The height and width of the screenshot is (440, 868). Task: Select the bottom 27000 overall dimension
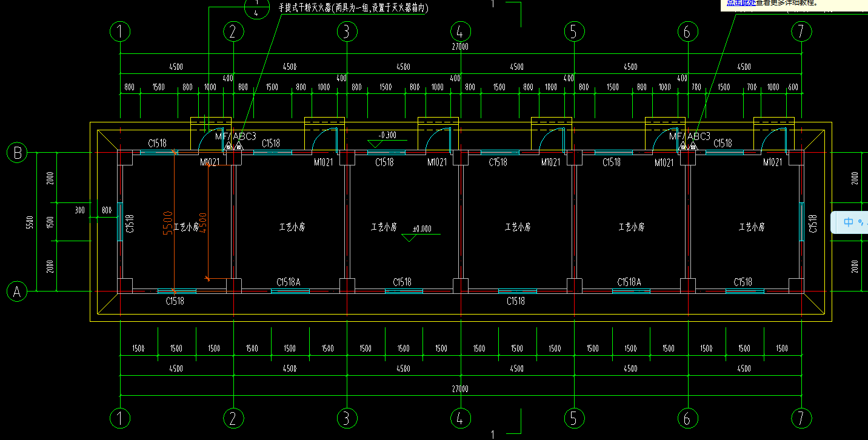460,388
